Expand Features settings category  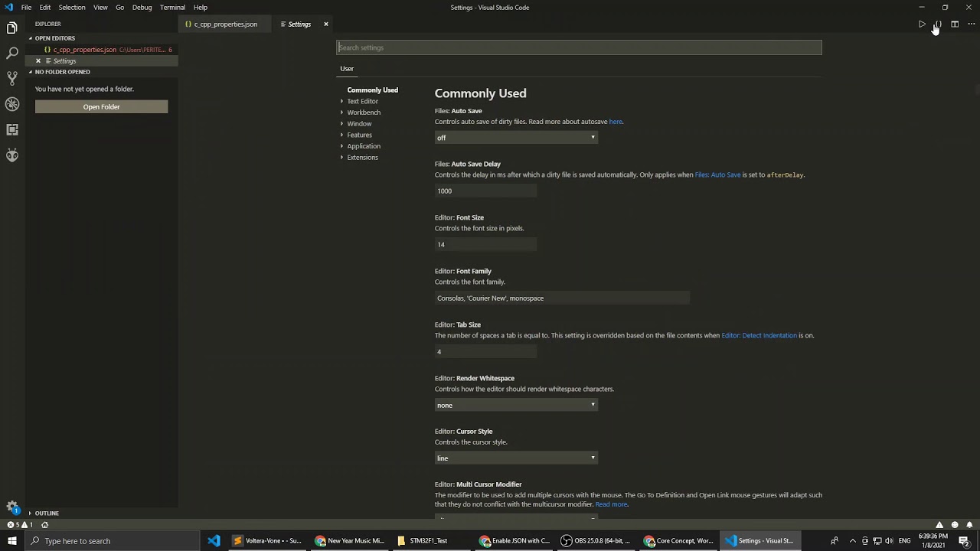pyautogui.click(x=359, y=135)
